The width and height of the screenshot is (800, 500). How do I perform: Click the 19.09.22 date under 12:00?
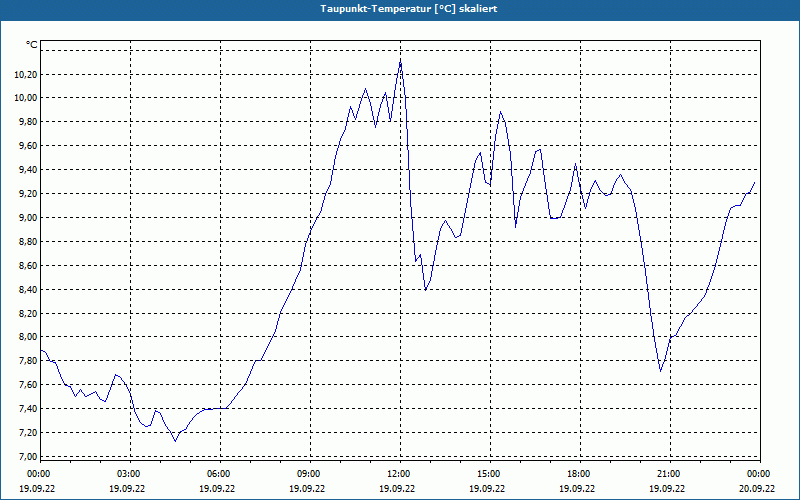pos(397,488)
